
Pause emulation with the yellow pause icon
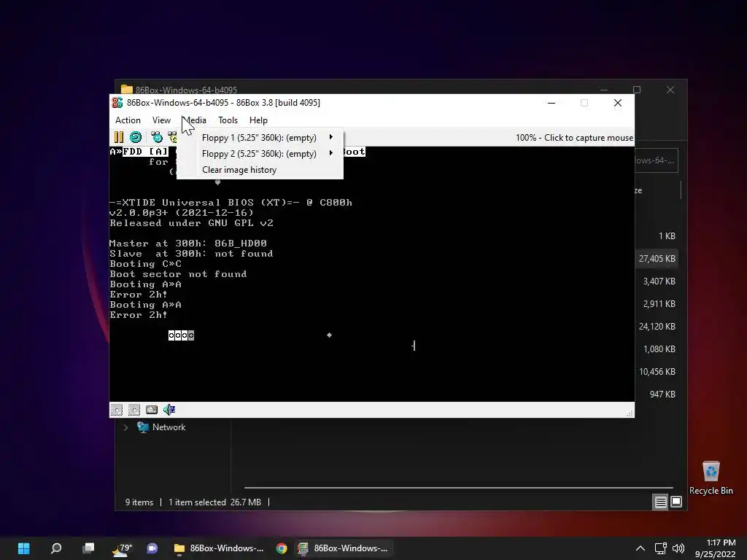(119, 138)
